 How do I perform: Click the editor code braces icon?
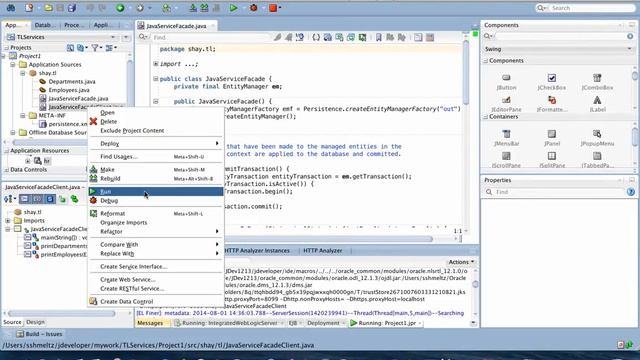coord(316,38)
